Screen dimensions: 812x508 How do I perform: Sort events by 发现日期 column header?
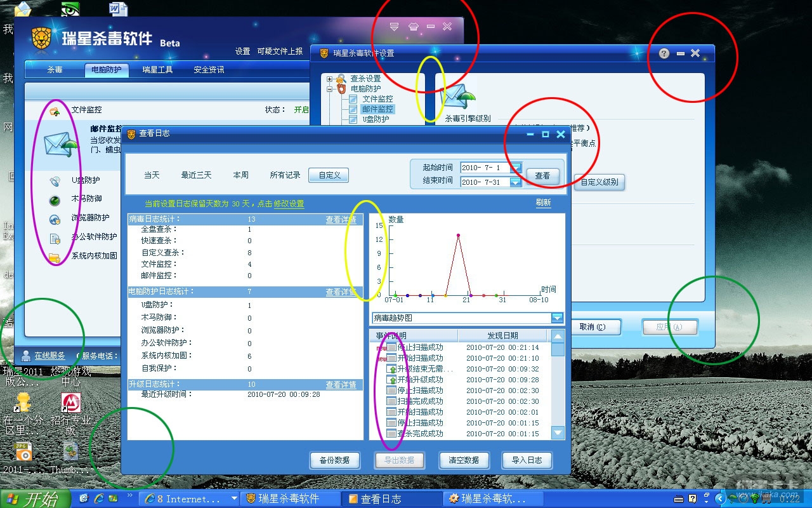click(x=502, y=336)
